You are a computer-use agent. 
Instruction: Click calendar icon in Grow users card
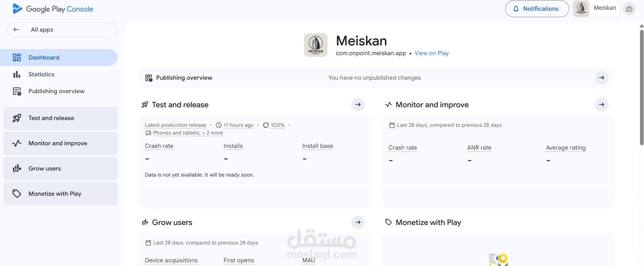point(148,243)
